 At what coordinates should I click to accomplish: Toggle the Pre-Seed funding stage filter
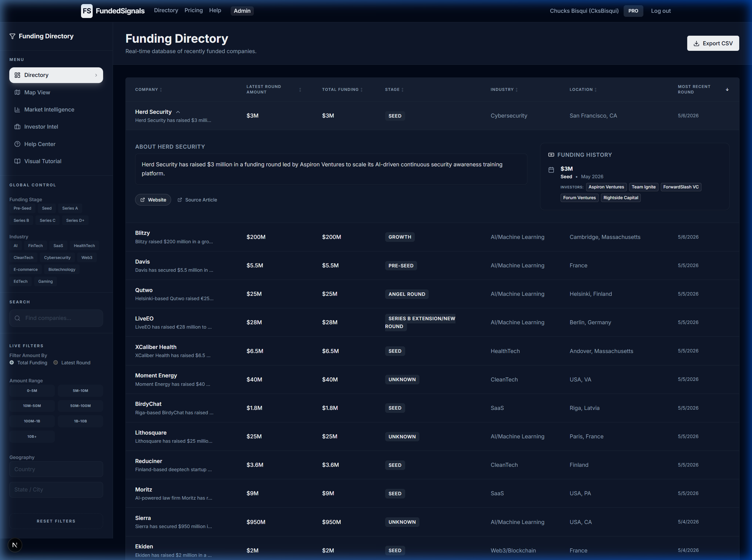point(22,208)
